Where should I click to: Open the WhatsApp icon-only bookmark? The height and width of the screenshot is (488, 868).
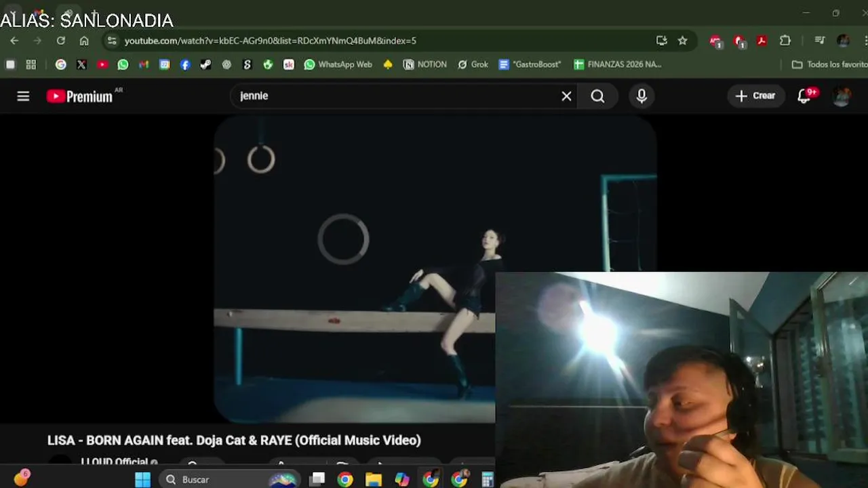coord(123,64)
